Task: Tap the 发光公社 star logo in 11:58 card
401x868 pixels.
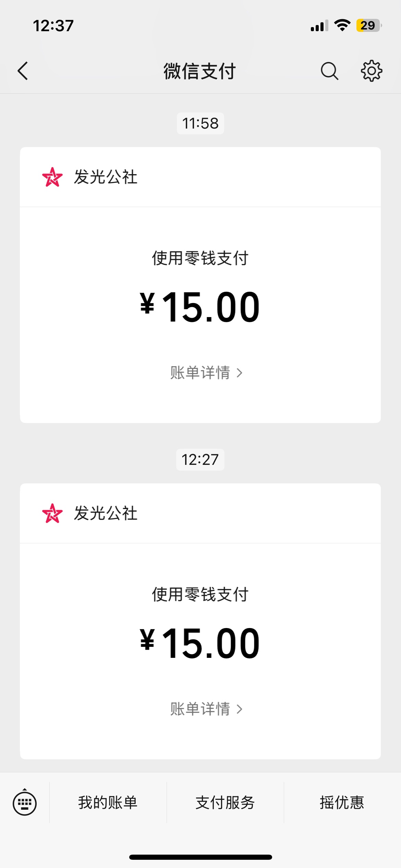Action: point(52,177)
